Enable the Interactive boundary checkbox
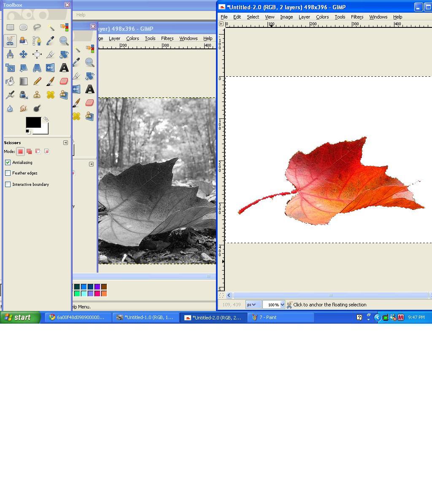The width and height of the screenshot is (432, 504). [x=8, y=185]
